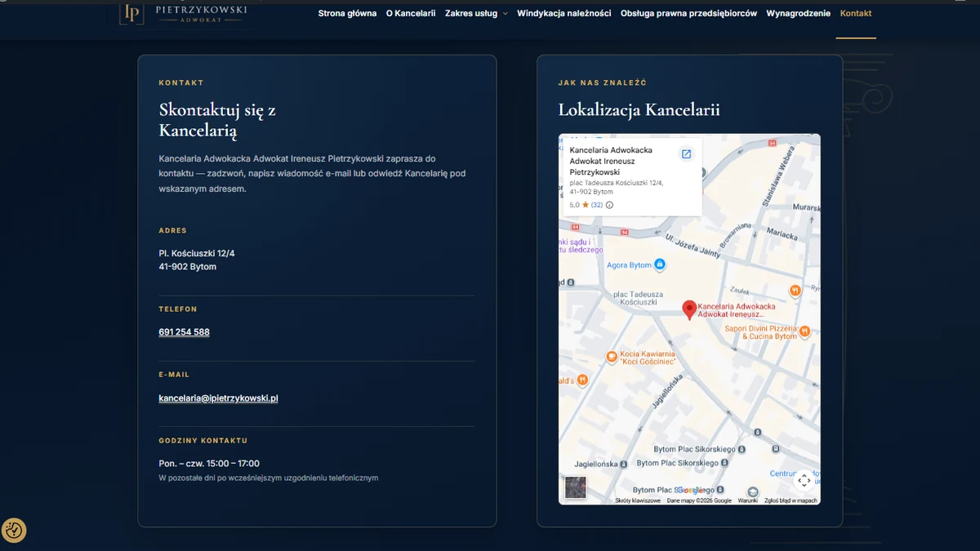
Task: Open the O Kancelarii page
Action: coord(411,13)
